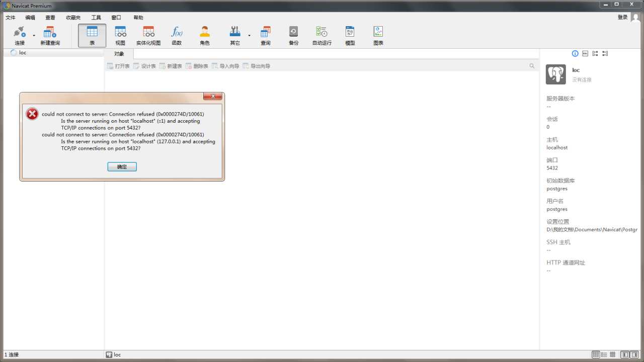
Task: Open the 编辑 menu
Action: 30,18
